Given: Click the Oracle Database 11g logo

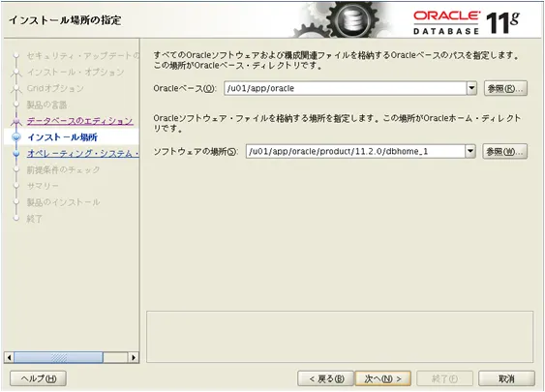Looking at the screenshot, I should click(x=467, y=22).
